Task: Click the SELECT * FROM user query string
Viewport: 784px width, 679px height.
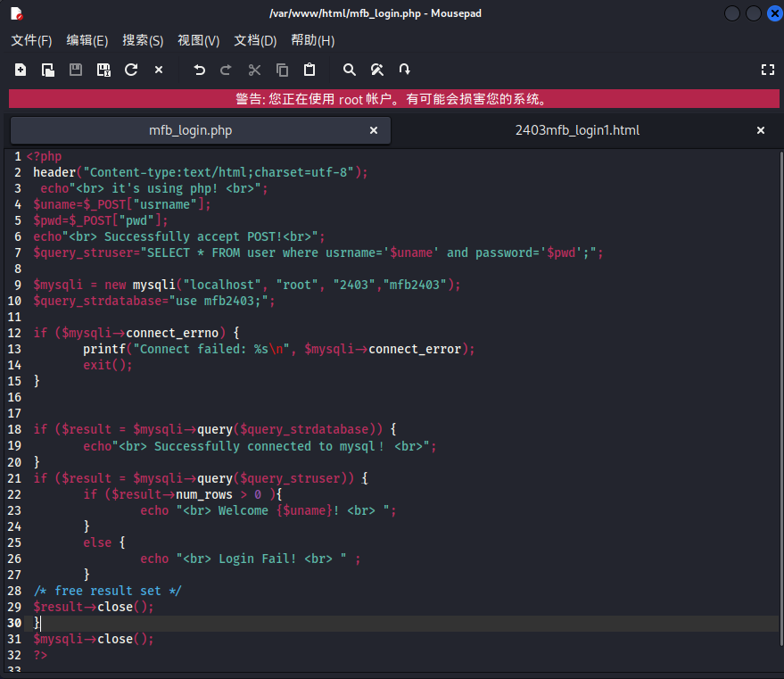Action: coord(372,253)
